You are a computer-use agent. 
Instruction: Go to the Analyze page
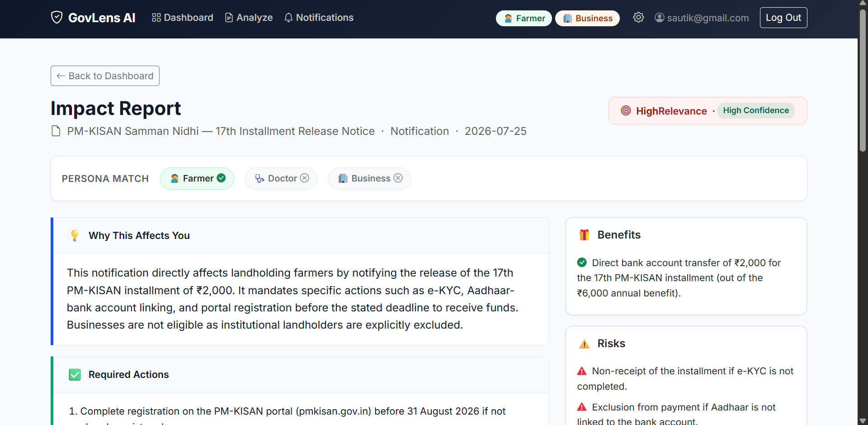coord(249,18)
